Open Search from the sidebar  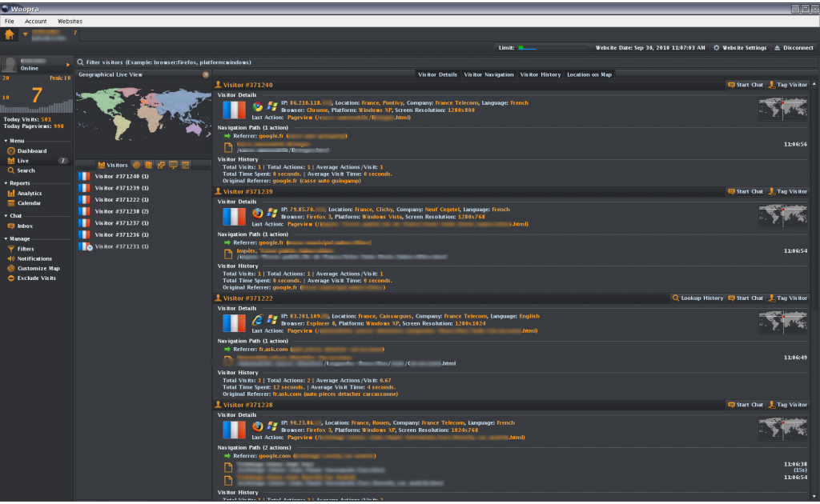point(26,170)
